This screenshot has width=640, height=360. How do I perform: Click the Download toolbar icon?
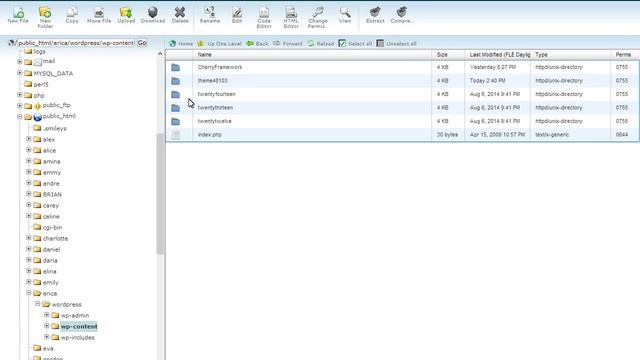pos(153,15)
